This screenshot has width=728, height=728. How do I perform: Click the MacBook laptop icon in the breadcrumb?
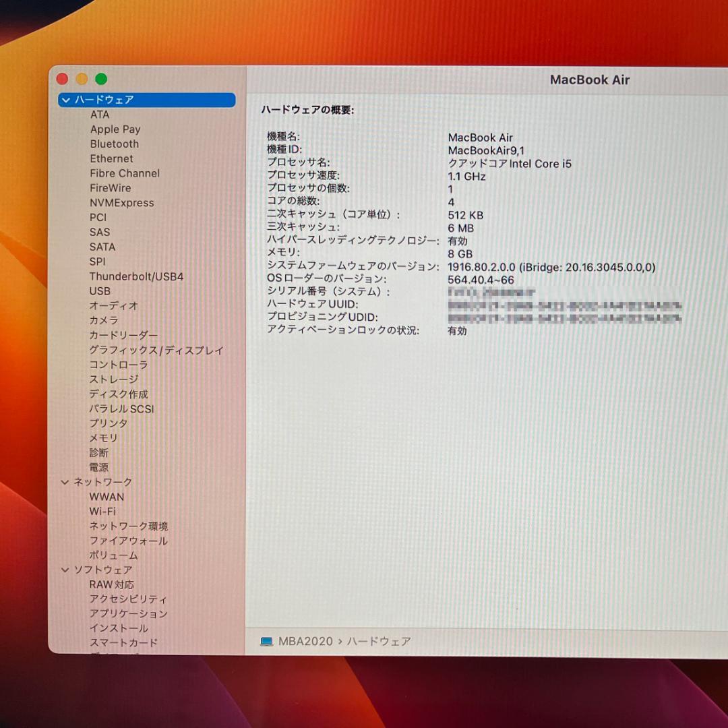point(267,641)
